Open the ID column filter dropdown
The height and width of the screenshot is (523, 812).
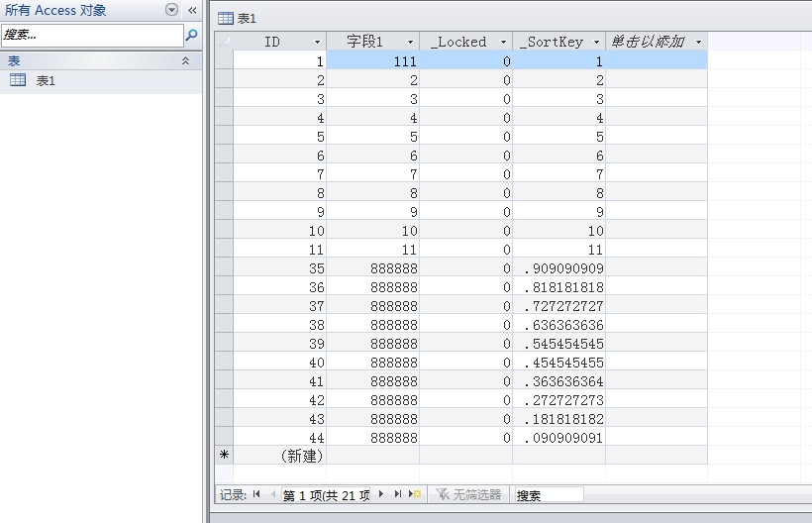point(318,42)
